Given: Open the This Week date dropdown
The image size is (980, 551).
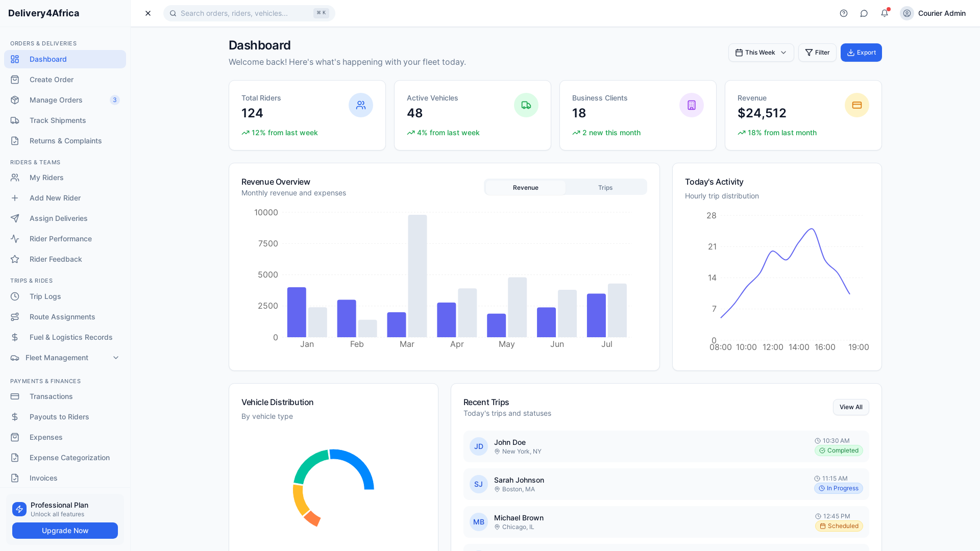Looking at the screenshot, I should pos(761,53).
